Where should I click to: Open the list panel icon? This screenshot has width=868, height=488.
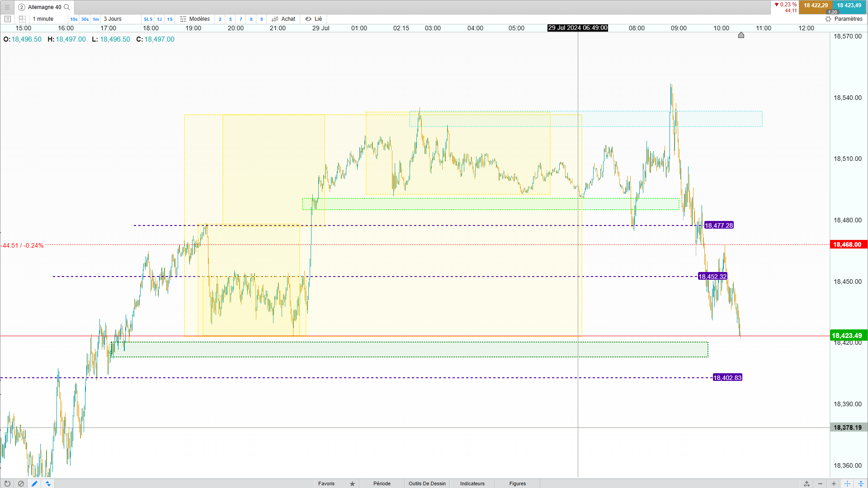point(8,19)
